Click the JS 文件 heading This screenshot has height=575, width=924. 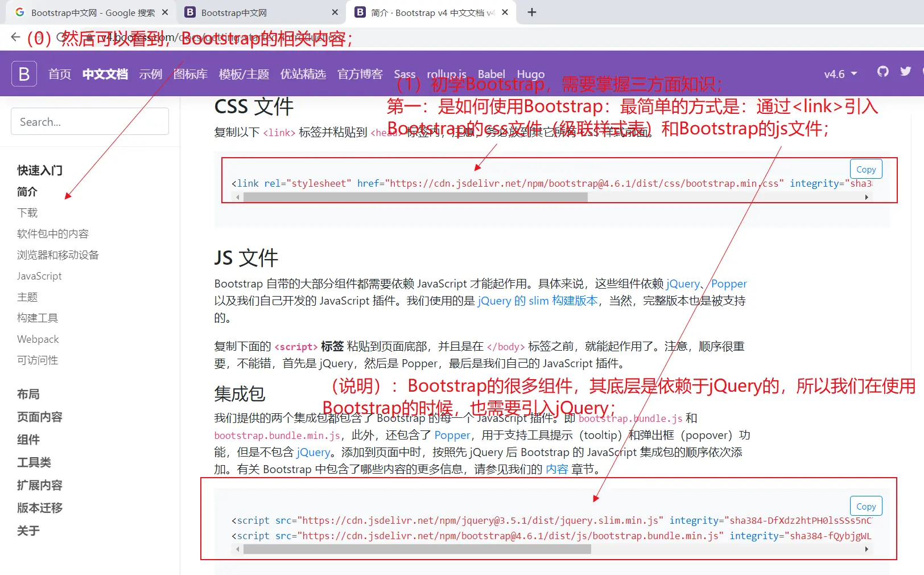pyautogui.click(x=246, y=258)
